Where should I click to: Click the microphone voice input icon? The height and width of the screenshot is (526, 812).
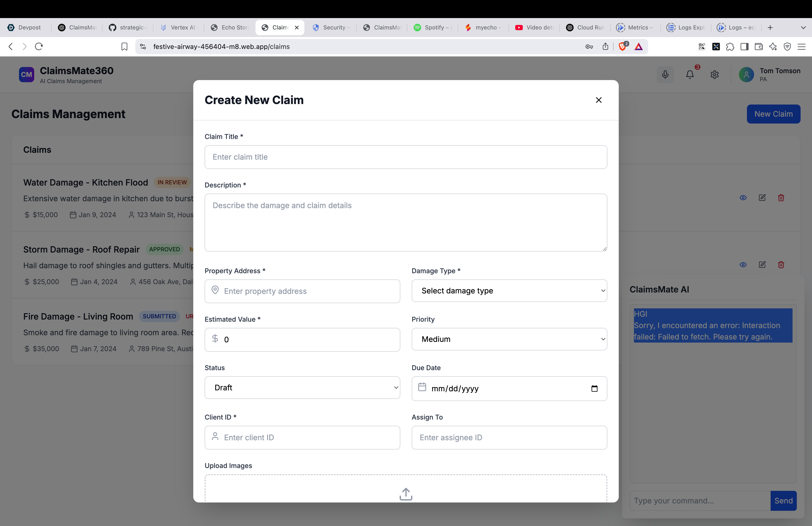point(665,74)
